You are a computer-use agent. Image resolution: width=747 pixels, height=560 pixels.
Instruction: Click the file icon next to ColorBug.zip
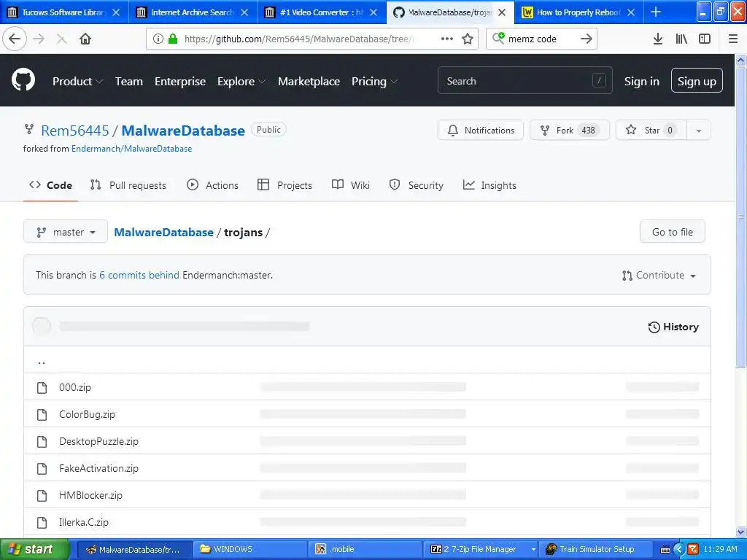[x=42, y=415]
